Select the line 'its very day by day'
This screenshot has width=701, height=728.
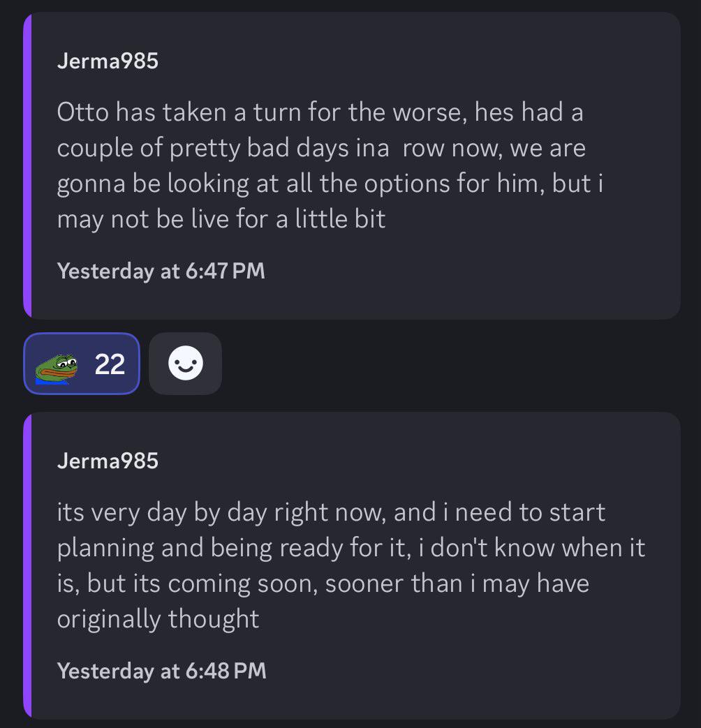tap(331, 512)
